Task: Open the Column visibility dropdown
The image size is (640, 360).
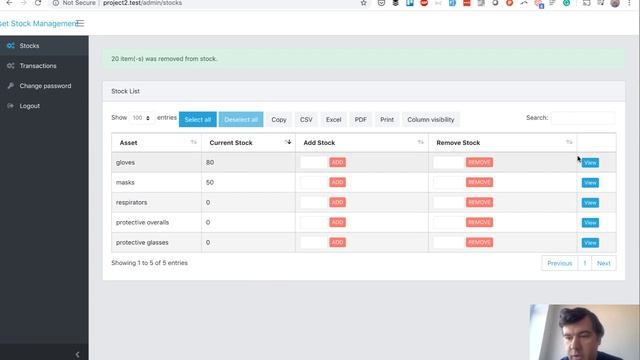Action: [431, 120]
